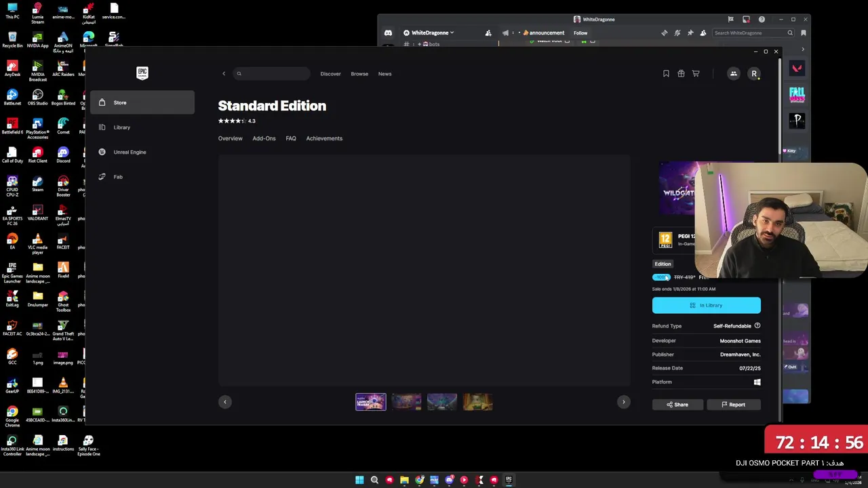This screenshot has height=488, width=868.
Task: Click the Epic Games logo
Action: click(142, 73)
